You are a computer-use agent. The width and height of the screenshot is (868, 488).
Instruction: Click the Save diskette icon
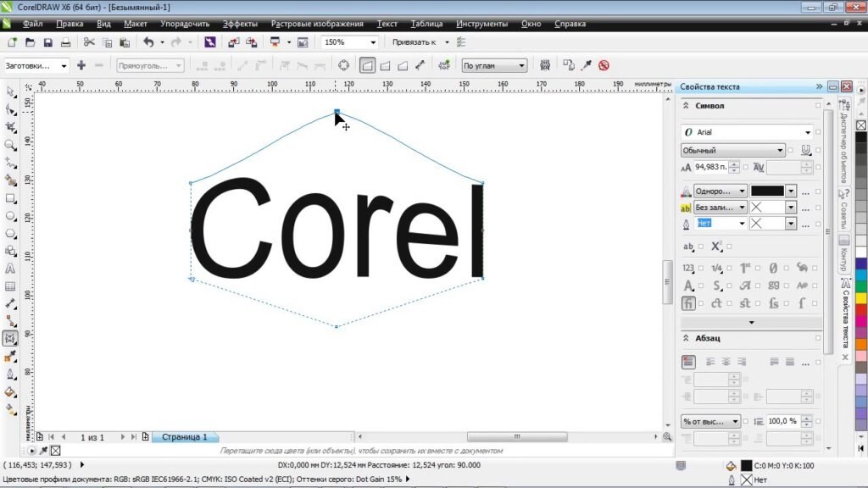tap(47, 42)
